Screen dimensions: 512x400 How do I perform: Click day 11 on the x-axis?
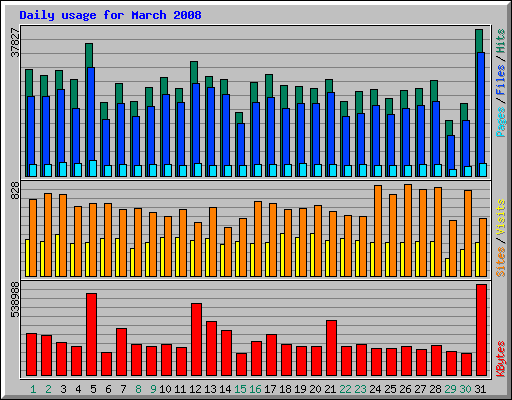[180, 389]
